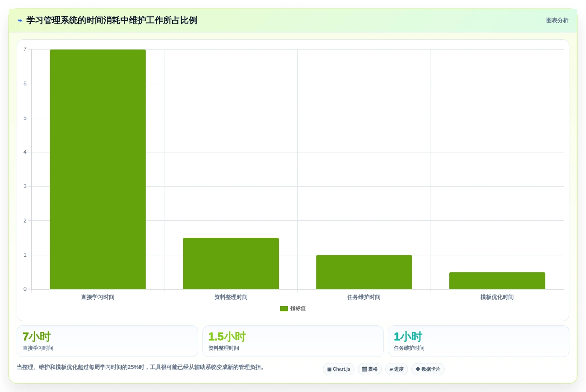The width and height of the screenshot is (586, 392).
Task: Select the 任务维护时间 bar in chart
Action: [x=364, y=272]
